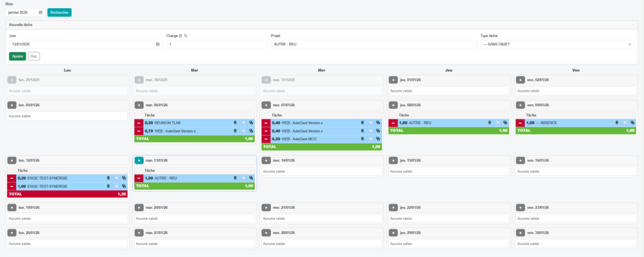Click the document icon on 1,00 EIVQC TEST-SYNERGIE row
Screen dimensions: 644x257
108,187
